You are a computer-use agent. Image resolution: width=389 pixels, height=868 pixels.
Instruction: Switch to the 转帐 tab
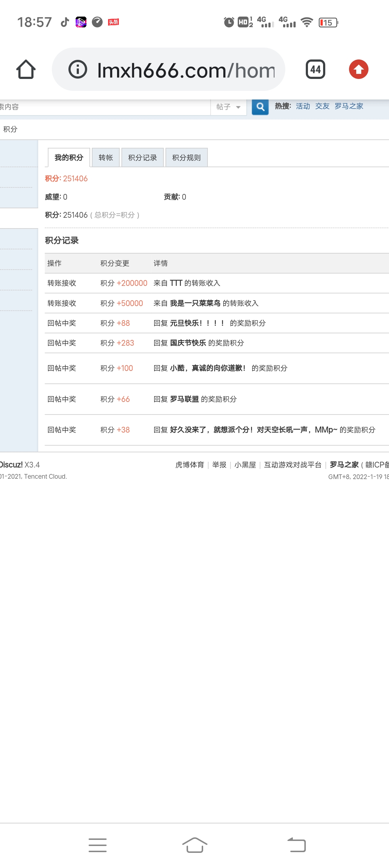coord(106,158)
